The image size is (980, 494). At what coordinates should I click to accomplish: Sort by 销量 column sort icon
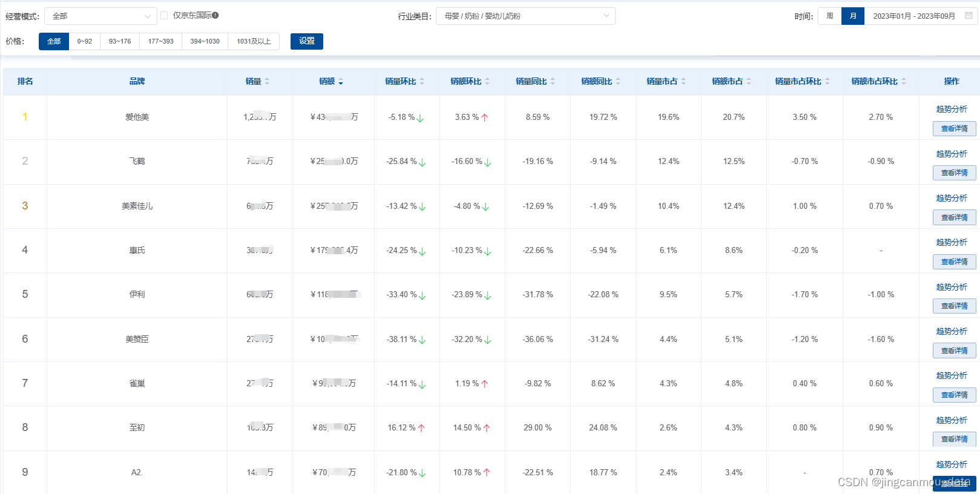tap(267, 82)
